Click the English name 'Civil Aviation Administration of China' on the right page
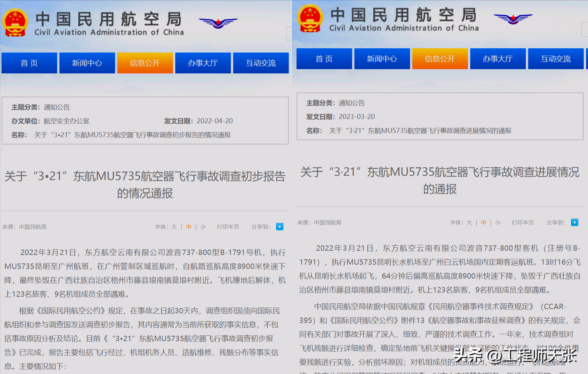The image size is (588, 374). [x=404, y=28]
